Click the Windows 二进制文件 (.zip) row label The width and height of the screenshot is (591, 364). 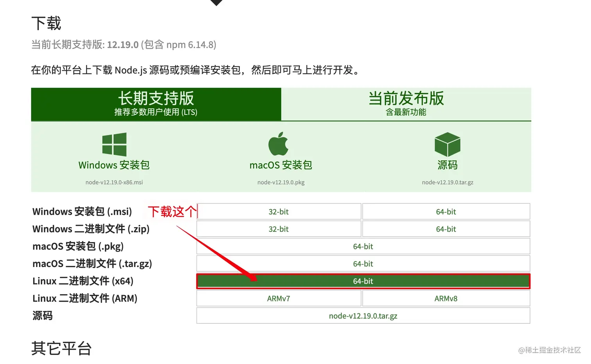[91, 229]
